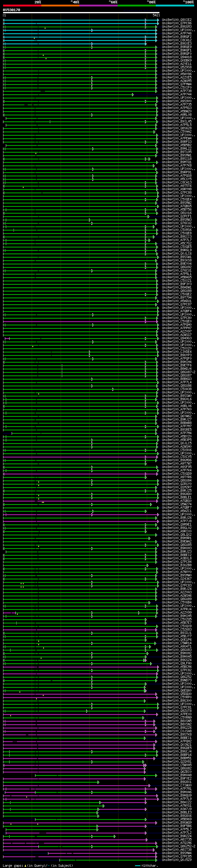Click hit UniRef100_Q1M2R7

coord(177,487)
